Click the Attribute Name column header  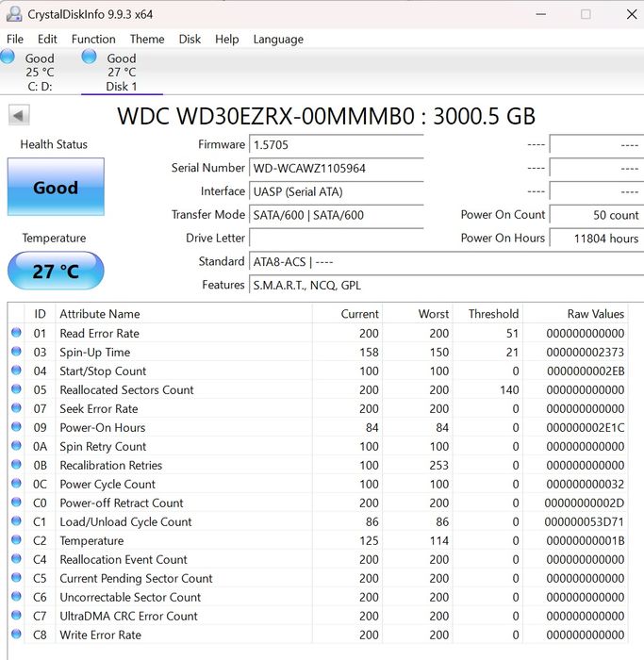184,314
